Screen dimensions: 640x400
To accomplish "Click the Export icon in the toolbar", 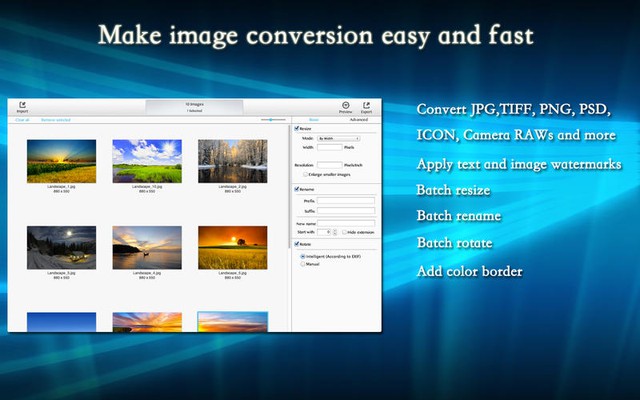I will pyautogui.click(x=366, y=106).
